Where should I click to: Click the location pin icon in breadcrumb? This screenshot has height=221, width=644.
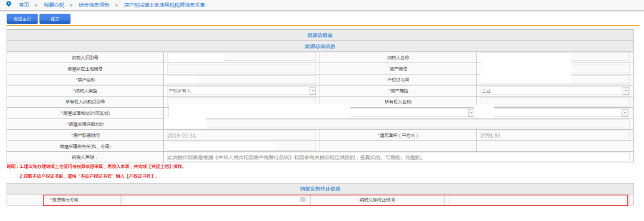[9, 5]
